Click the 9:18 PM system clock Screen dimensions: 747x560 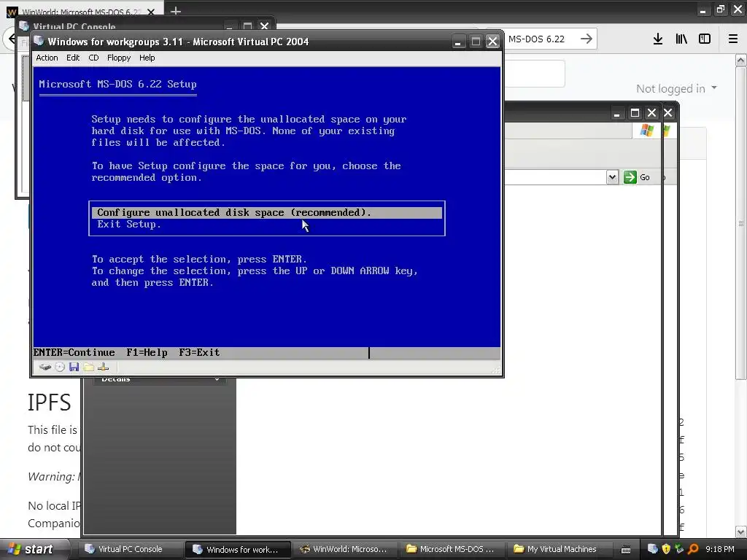click(x=720, y=549)
